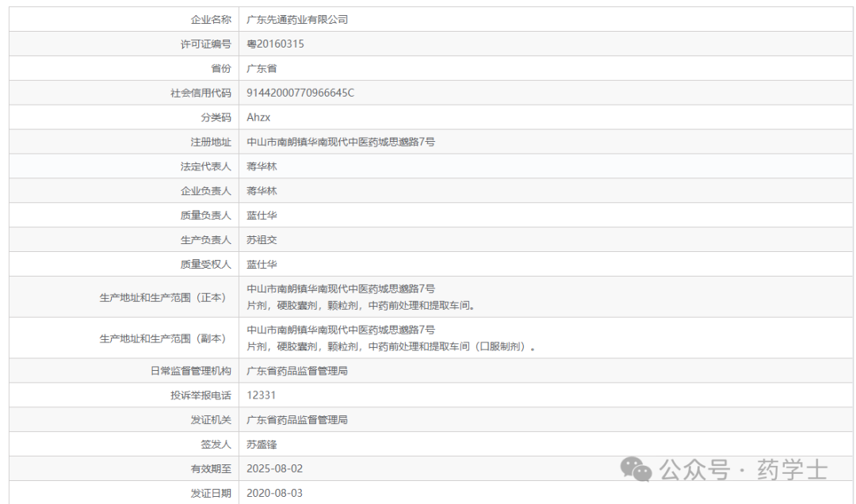The image size is (856, 504).
Task: Select the 签发人 label
Action: pos(216,445)
